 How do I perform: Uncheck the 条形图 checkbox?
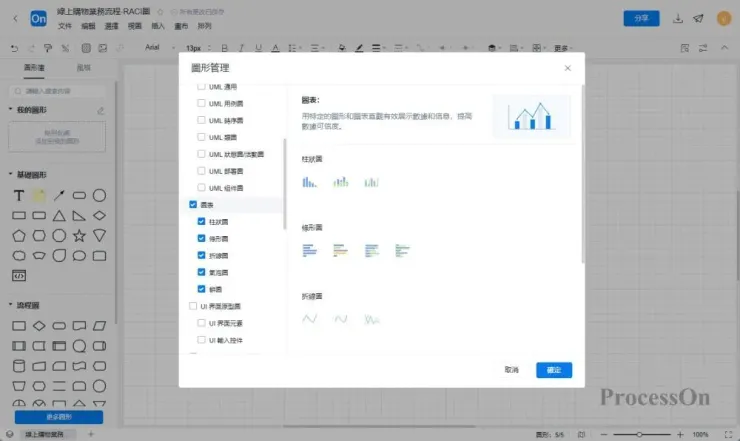pyautogui.click(x=201, y=238)
